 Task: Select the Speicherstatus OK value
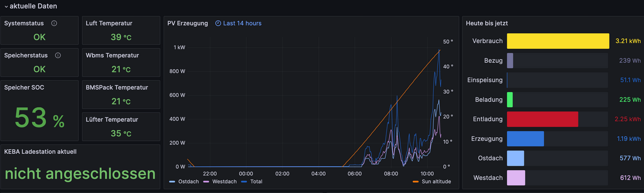[x=40, y=69]
